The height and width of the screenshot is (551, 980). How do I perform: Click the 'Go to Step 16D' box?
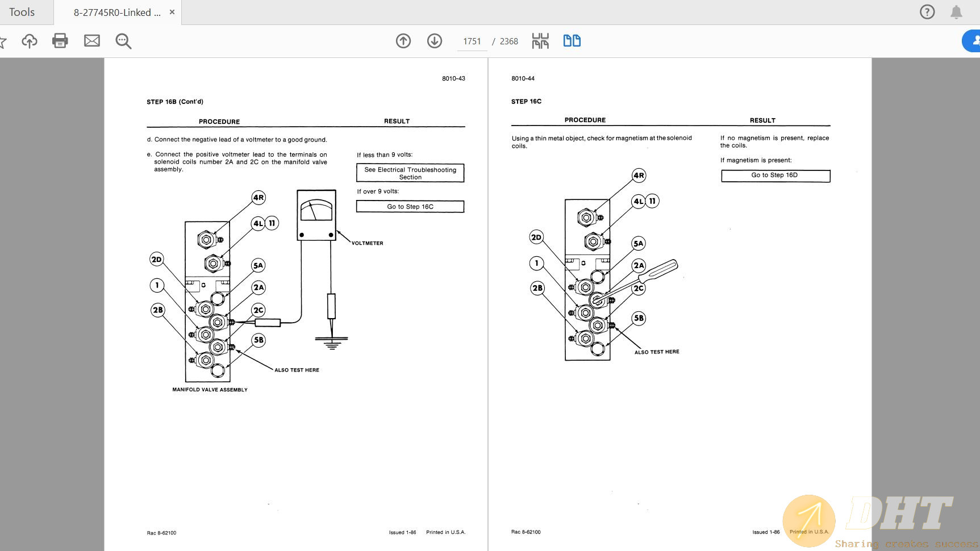775,176
